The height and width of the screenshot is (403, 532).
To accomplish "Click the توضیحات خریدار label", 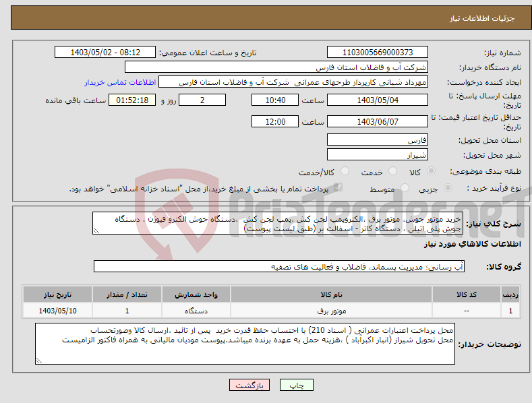I will click(x=490, y=344).
